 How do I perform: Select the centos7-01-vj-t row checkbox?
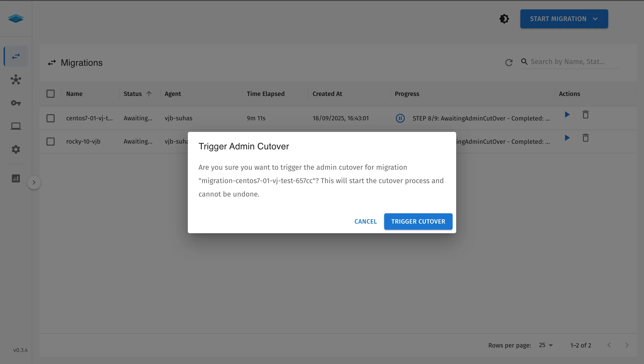point(51,118)
